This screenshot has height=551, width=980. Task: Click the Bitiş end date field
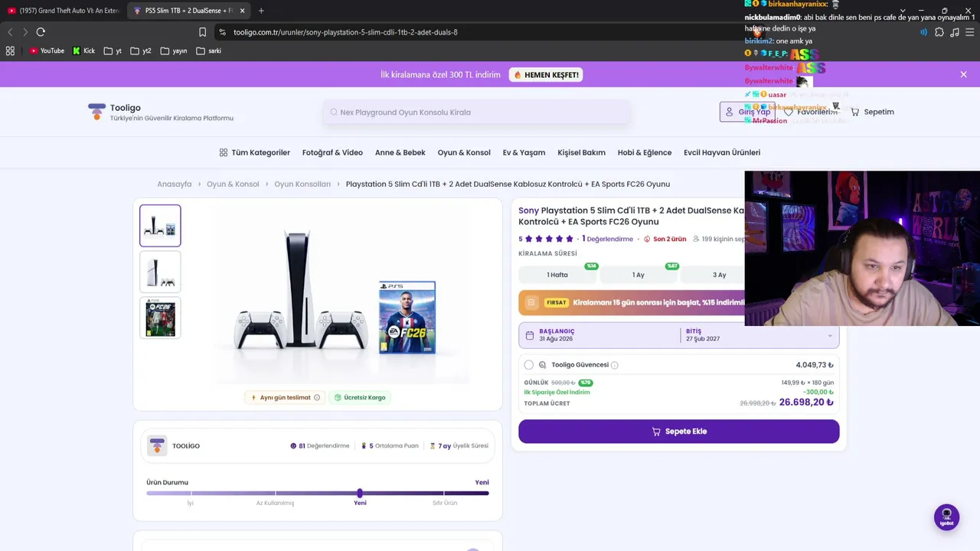point(758,335)
